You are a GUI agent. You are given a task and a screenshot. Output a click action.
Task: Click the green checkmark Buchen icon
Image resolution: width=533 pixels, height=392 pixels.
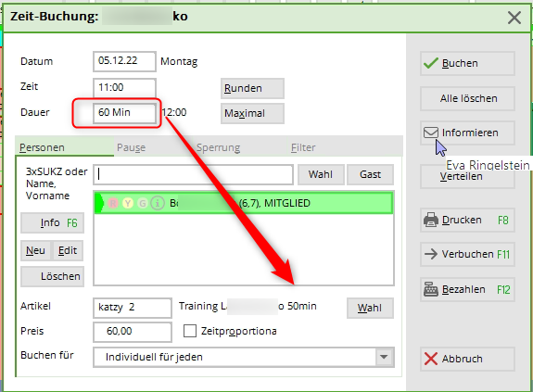(431, 63)
